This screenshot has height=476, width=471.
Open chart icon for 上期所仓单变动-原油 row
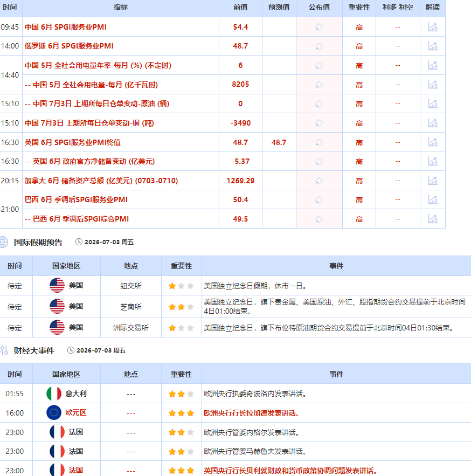(x=432, y=104)
